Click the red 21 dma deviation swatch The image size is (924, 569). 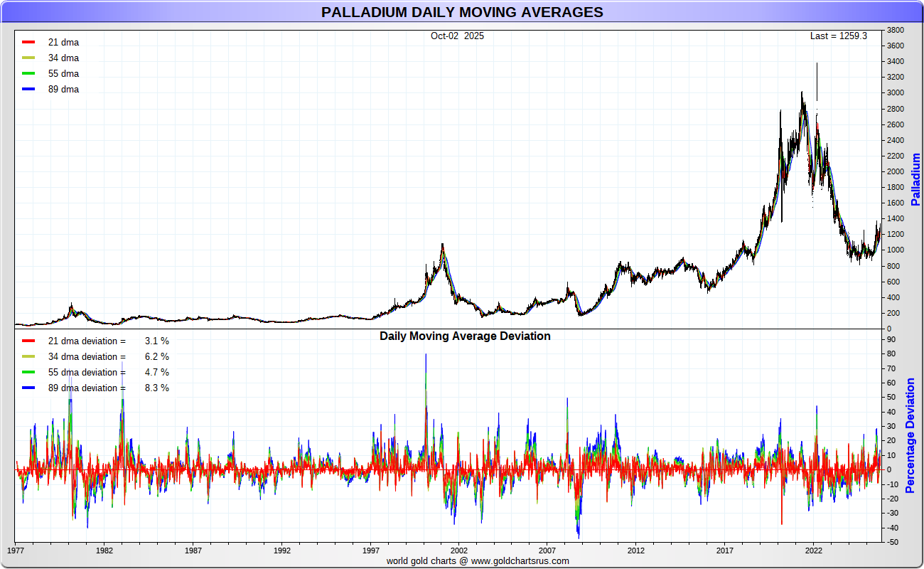point(28,341)
